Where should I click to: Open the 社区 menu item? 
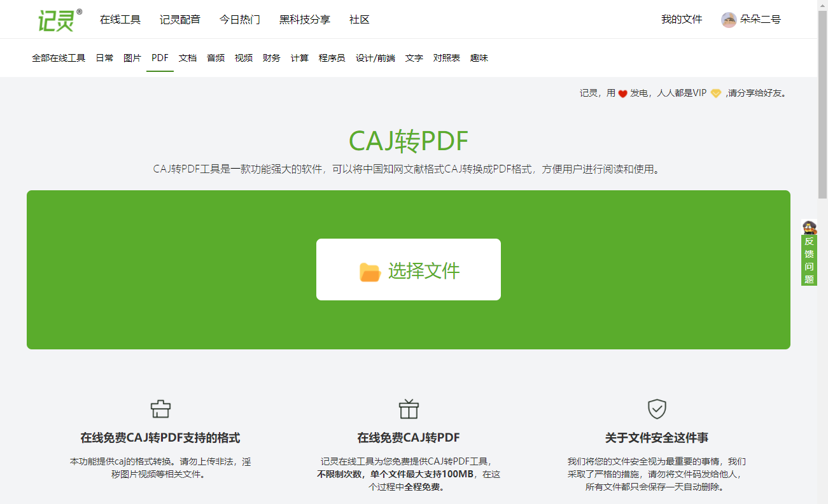pos(360,19)
